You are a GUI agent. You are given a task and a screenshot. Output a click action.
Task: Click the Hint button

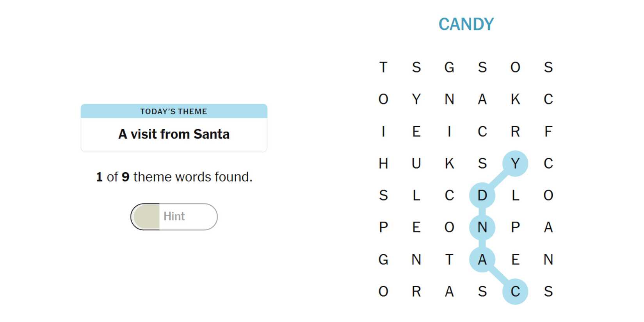(x=174, y=217)
